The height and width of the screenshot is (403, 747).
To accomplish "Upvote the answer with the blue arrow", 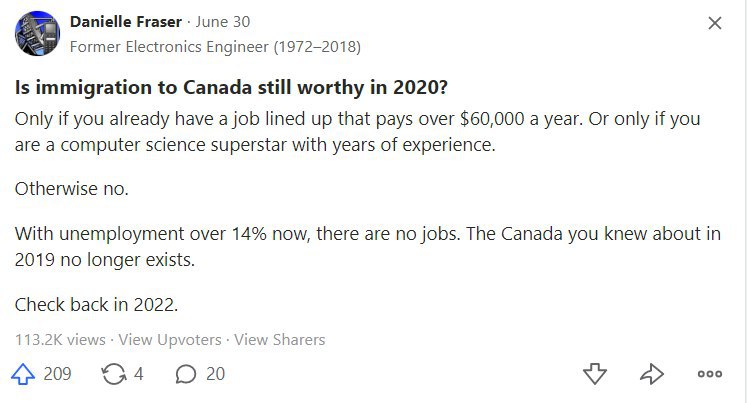I will (x=23, y=374).
